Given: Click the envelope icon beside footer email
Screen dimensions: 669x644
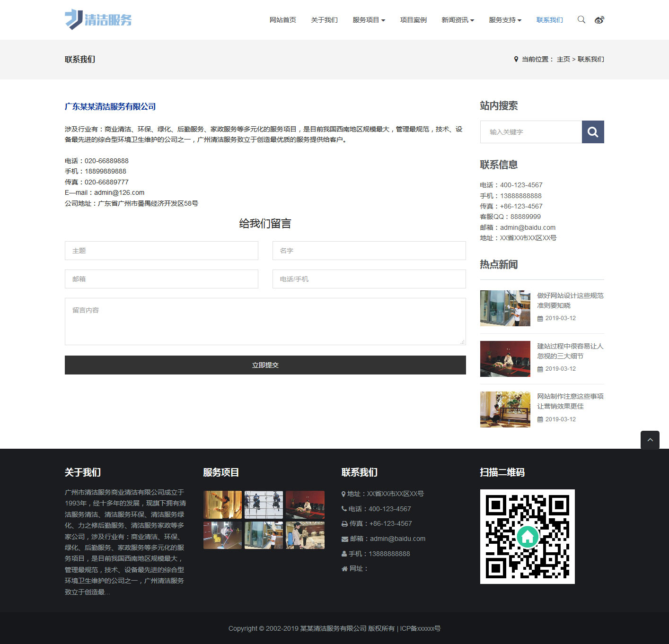Looking at the screenshot, I should tap(345, 539).
